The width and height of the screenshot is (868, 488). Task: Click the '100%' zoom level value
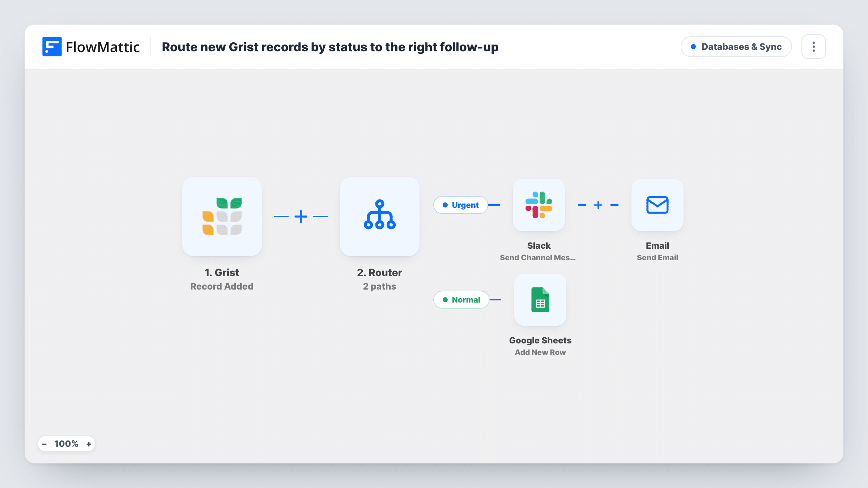point(66,444)
